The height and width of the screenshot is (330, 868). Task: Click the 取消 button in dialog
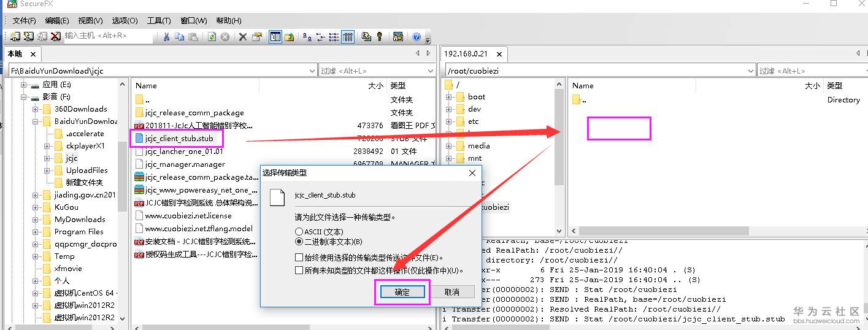click(451, 292)
